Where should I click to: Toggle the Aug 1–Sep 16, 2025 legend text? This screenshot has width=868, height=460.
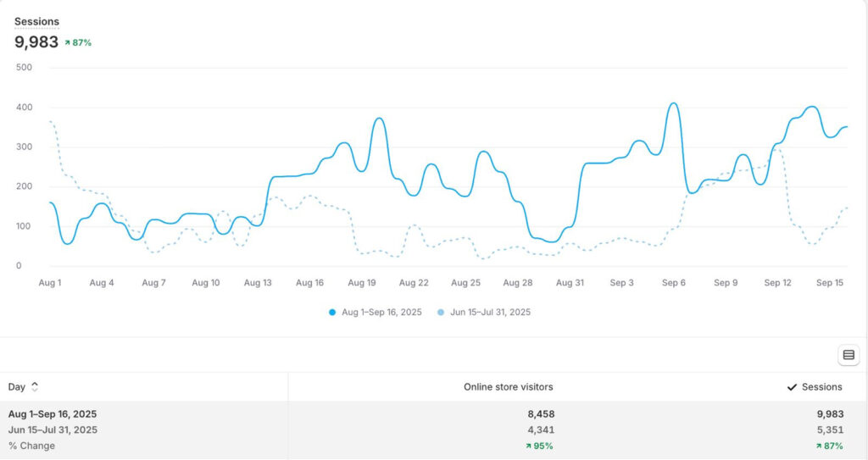pos(381,313)
